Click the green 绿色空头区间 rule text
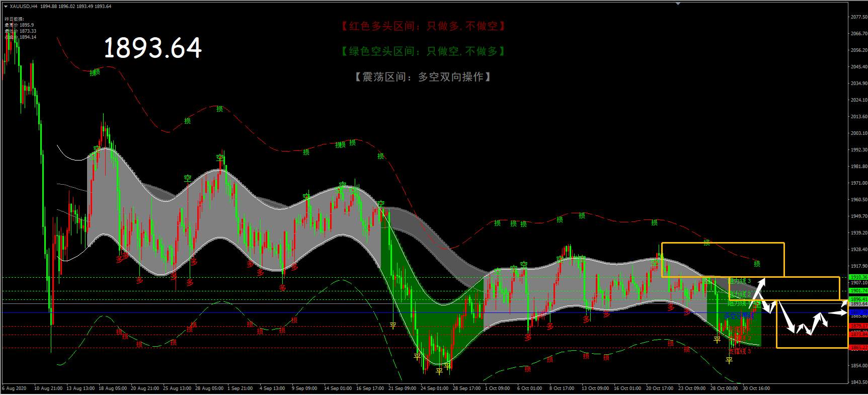The image size is (868, 395). click(423, 51)
